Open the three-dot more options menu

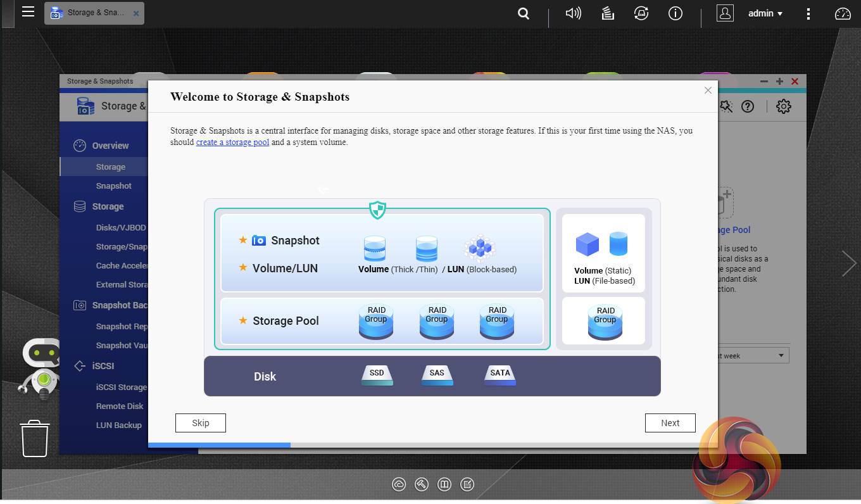(x=808, y=13)
